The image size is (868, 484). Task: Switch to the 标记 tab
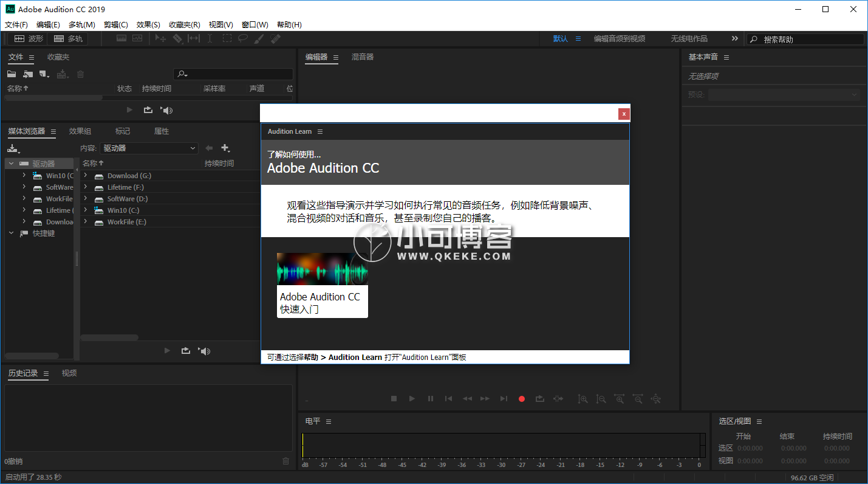point(123,131)
